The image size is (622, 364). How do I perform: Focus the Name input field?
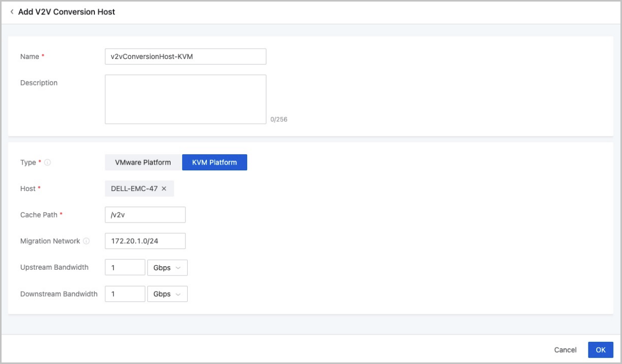(x=185, y=56)
